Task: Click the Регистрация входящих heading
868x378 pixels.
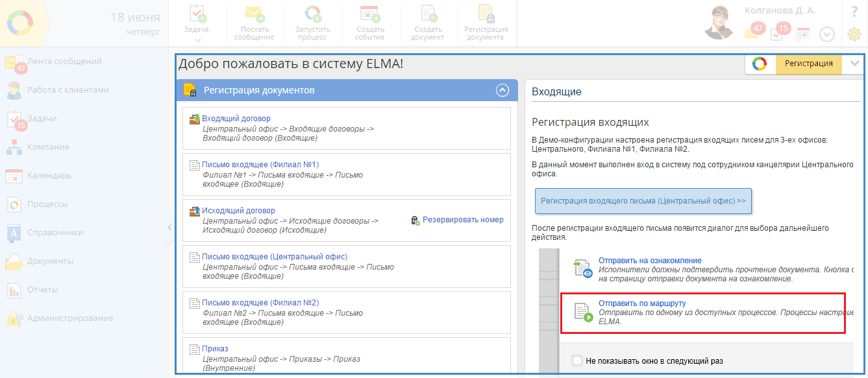Action: [x=590, y=122]
